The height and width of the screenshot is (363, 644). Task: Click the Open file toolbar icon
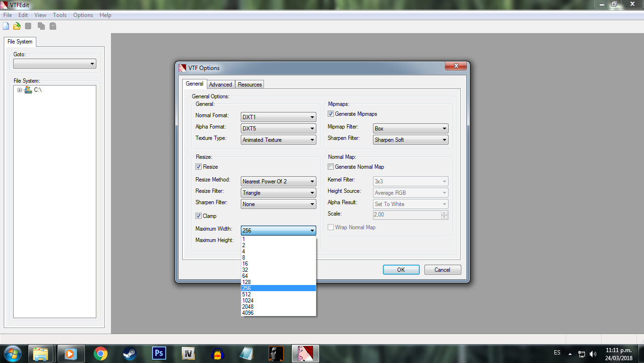click(17, 26)
